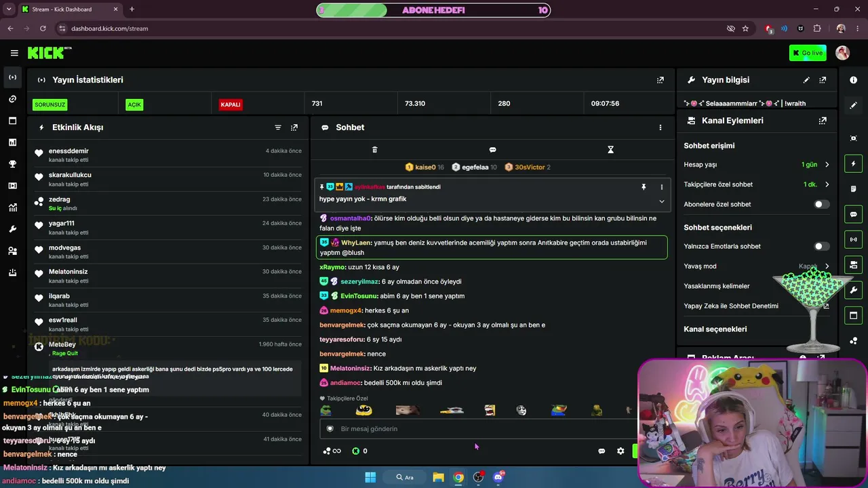The height and width of the screenshot is (488, 868).
Task: Bookmark this page with the star icon
Action: (x=745, y=28)
